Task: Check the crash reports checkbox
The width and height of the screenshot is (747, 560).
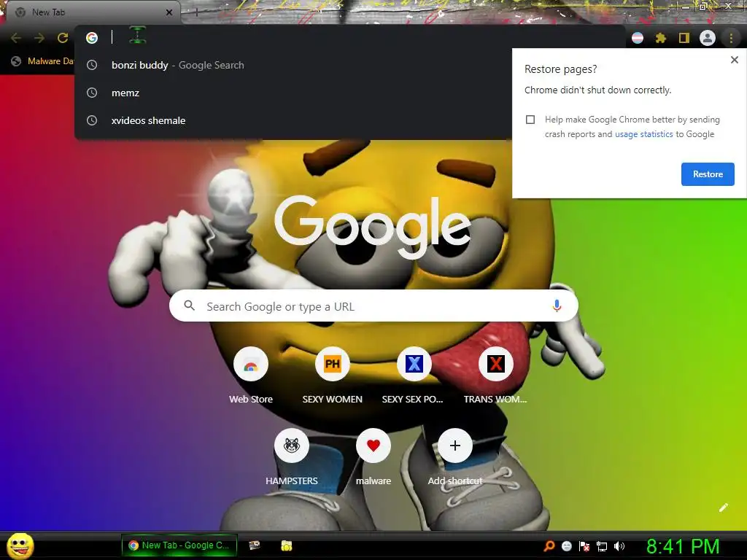Action: pyautogui.click(x=530, y=120)
